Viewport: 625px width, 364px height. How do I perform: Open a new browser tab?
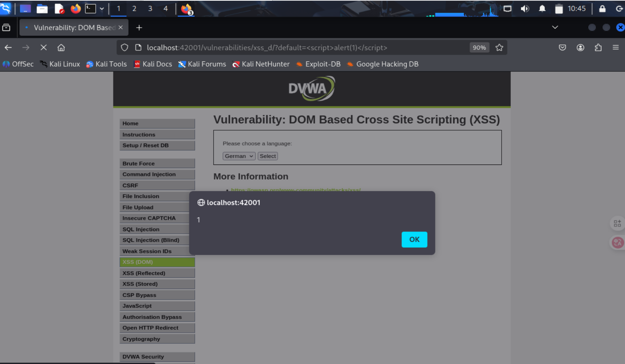(x=139, y=28)
